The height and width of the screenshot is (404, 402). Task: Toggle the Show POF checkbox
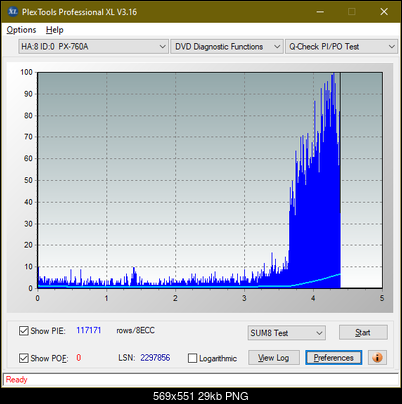23,358
